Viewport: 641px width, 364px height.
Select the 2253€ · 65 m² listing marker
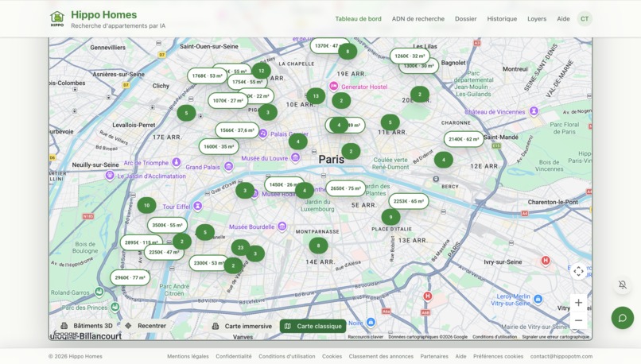[409, 201]
